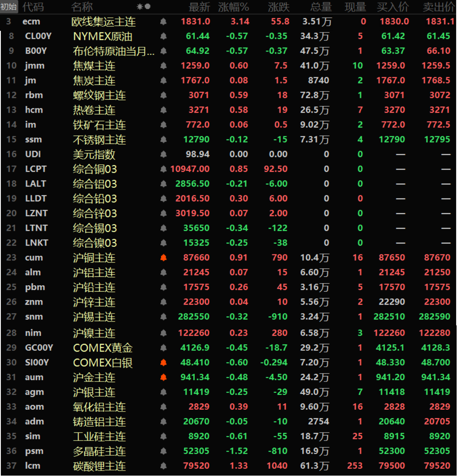Select the 美元指数 row

pos(94,154)
